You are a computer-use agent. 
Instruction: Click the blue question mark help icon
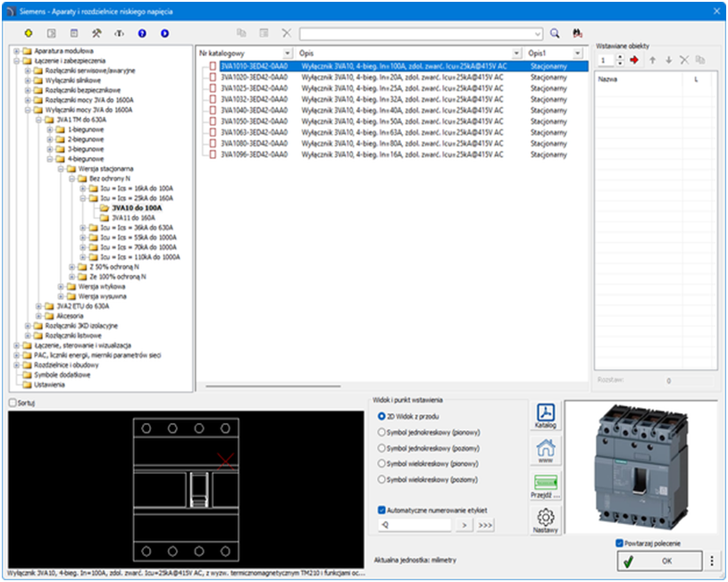pos(142,33)
